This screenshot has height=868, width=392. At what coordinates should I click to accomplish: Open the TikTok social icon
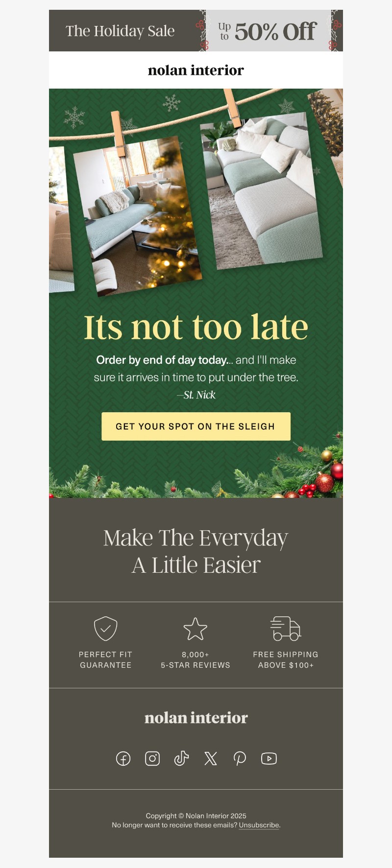tap(181, 758)
